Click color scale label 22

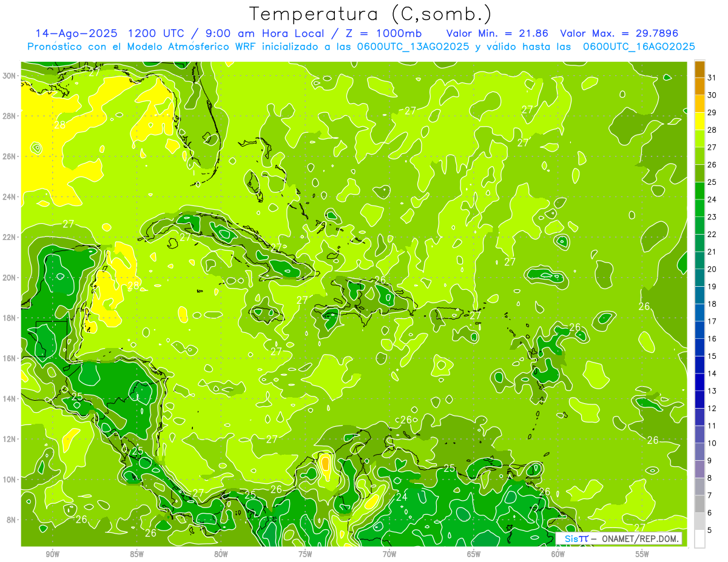pos(712,234)
